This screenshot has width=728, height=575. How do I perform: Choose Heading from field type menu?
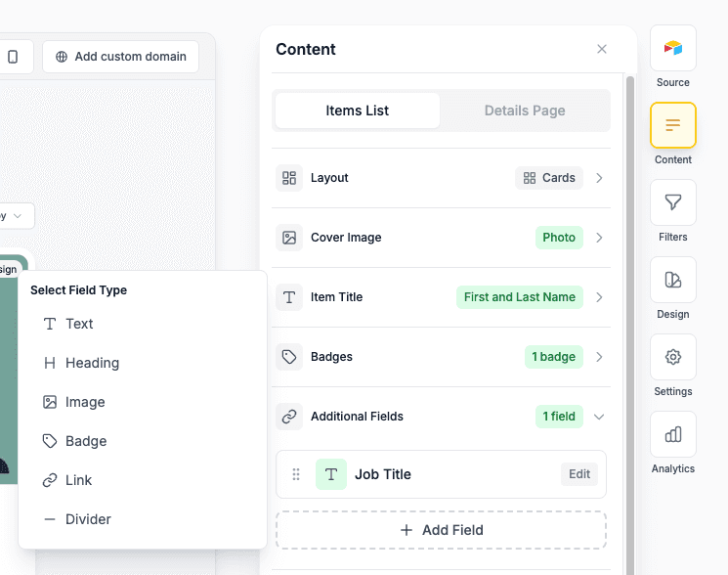click(92, 363)
